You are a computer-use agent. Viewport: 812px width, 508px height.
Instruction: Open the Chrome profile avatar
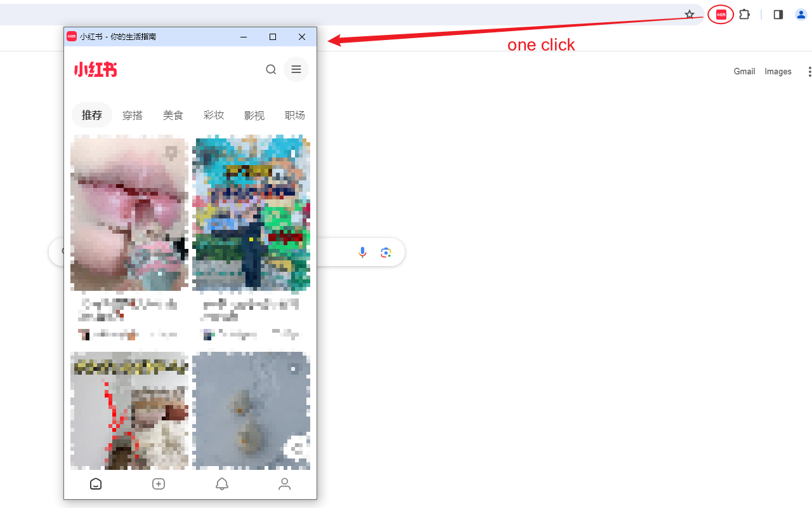pyautogui.click(x=801, y=15)
